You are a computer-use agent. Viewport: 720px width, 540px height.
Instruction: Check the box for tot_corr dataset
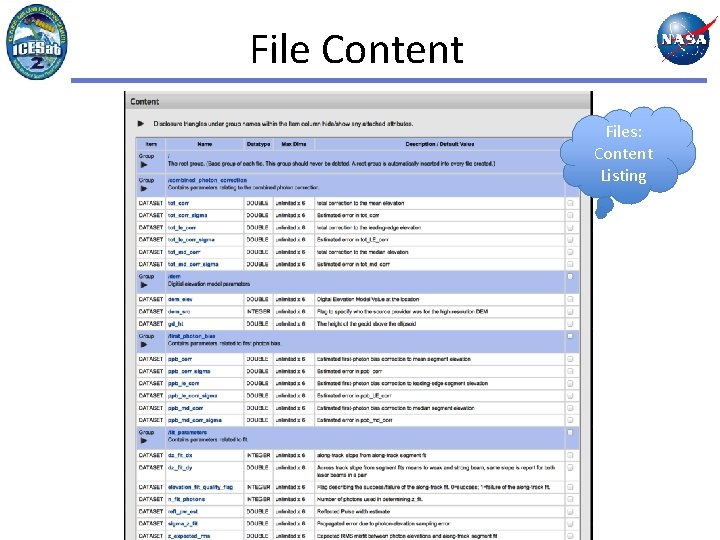(570, 203)
